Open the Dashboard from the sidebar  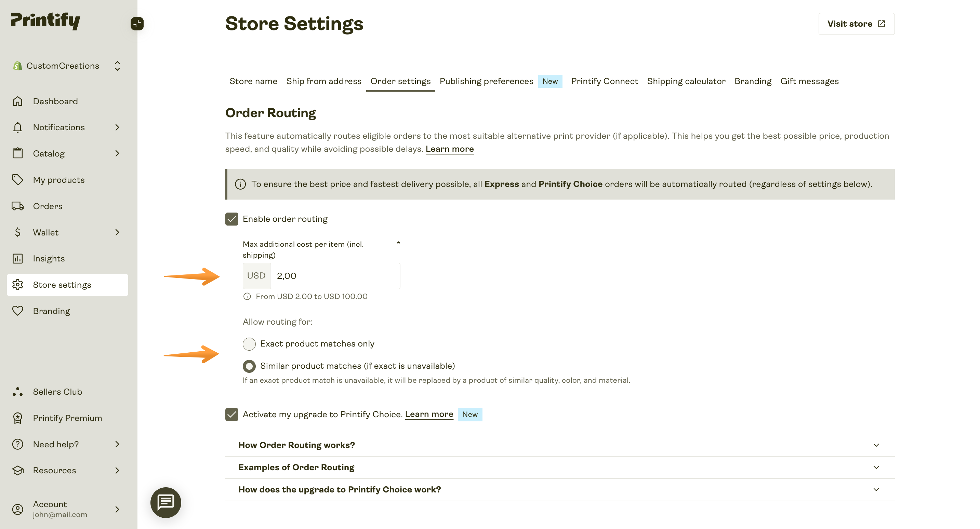[55, 101]
